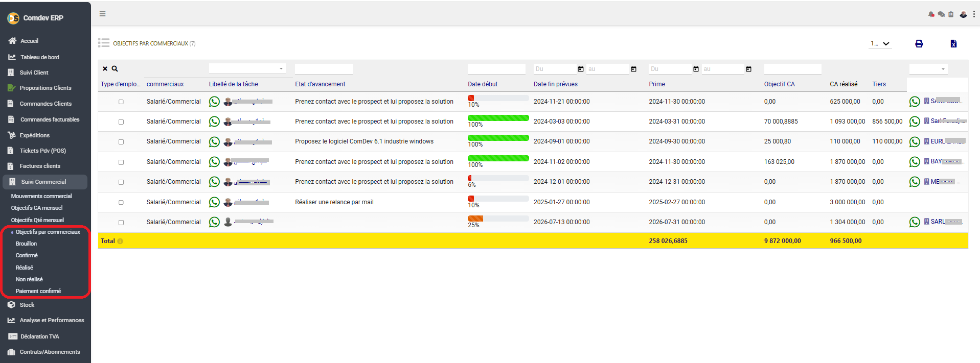Tick checkbox for the 2026-07-13 row
Viewport: 980px width, 363px height.
pos(121,222)
